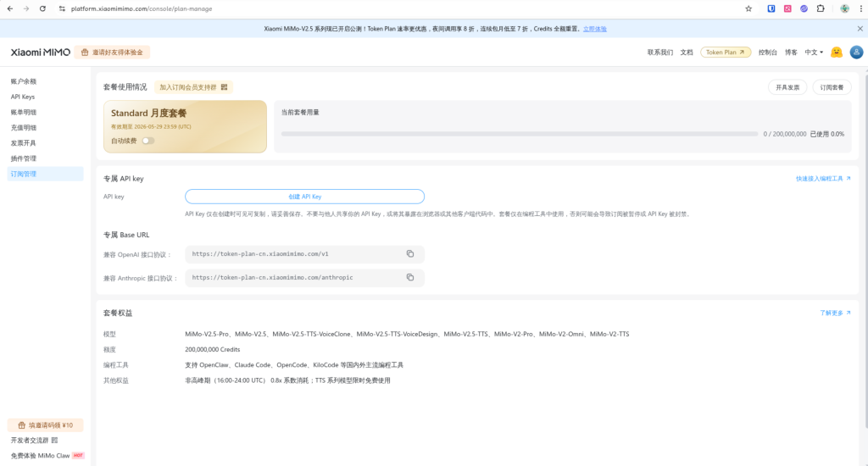Image resolution: width=868 pixels, height=466 pixels.
Task: Click the browser forward arrow
Action: point(26,8)
